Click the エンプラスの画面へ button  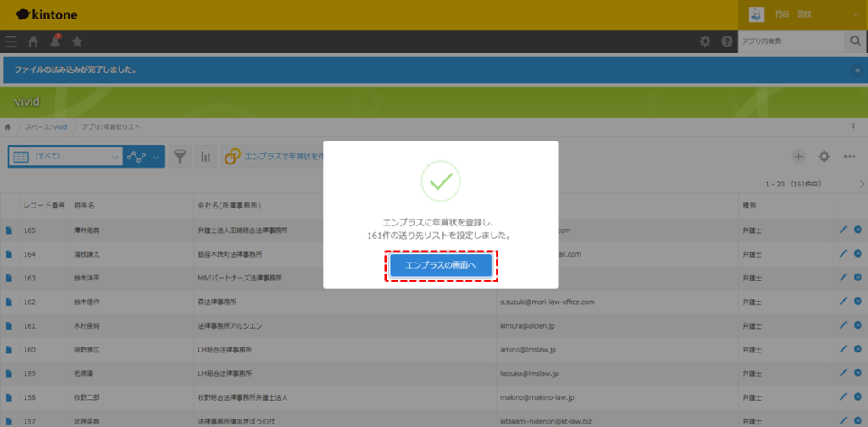click(441, 266)
